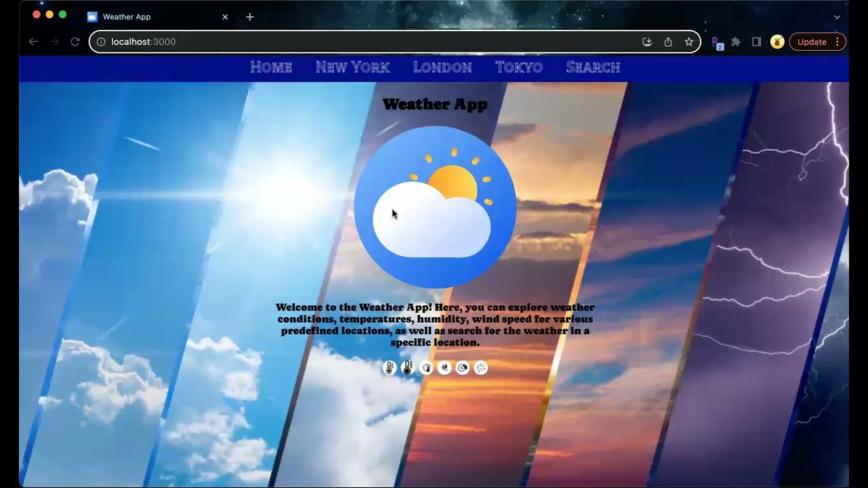
Task: Click the leftmost thermometer icon under the welcome text
Action: 389,368
